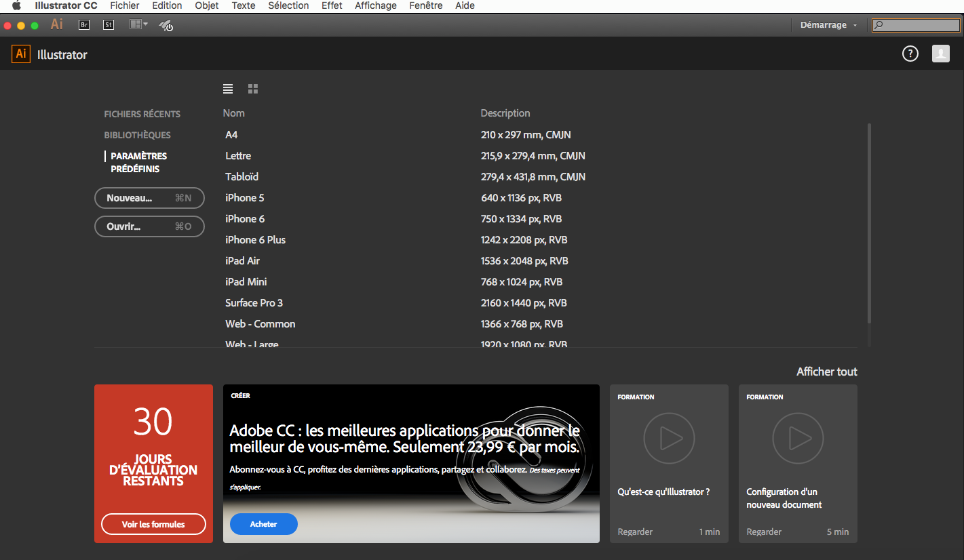Click the Afficher tout link
Viewport: 964px width, 560px height.
click(826, 372)
